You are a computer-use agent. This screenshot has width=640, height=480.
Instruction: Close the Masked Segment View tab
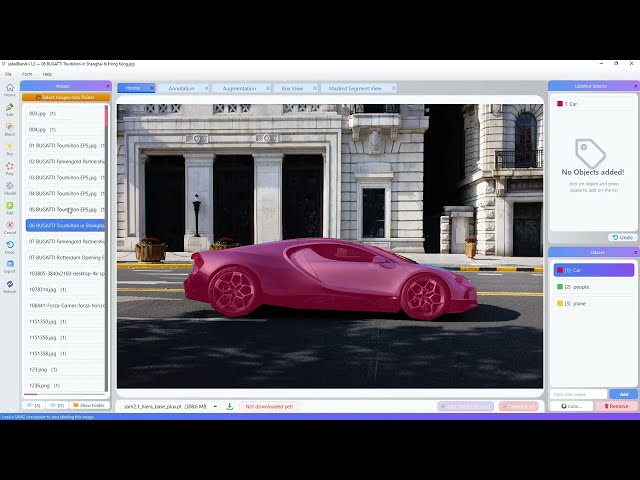click(x=393, y=88)
